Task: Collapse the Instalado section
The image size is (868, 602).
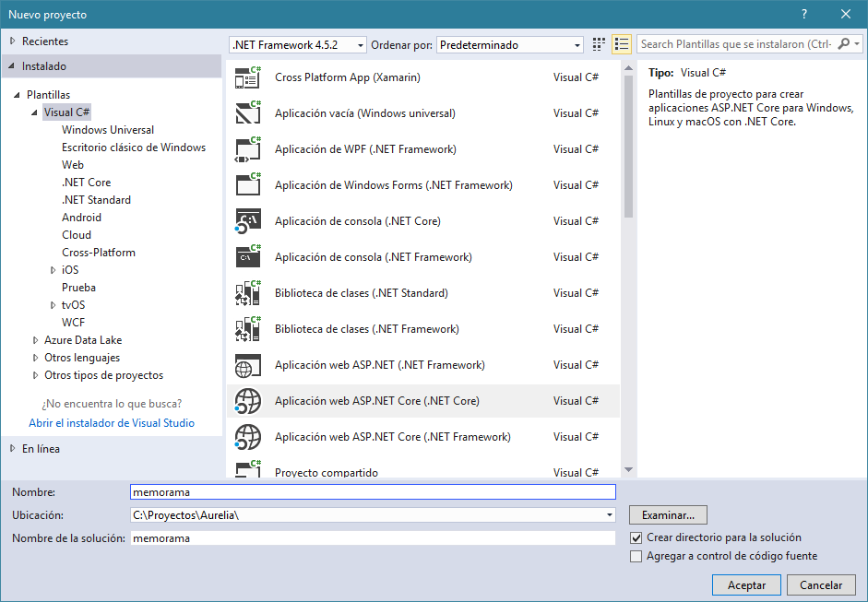Action: 12,65
